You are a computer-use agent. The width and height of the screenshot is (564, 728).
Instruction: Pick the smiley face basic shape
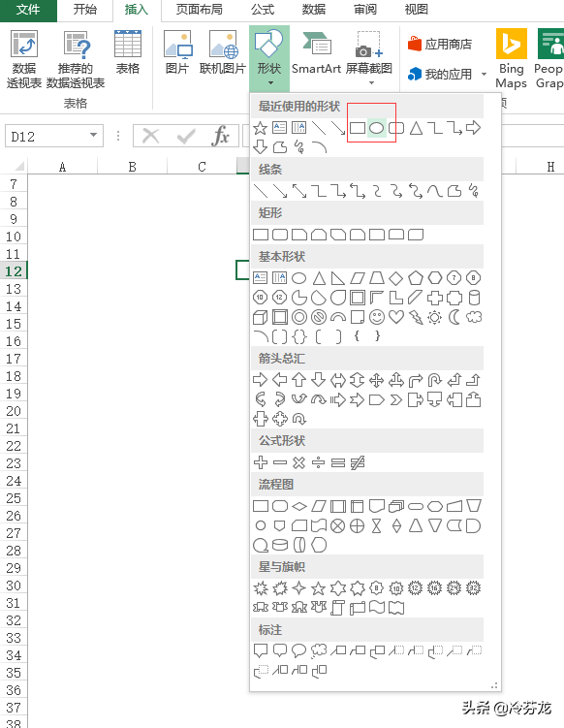pos(376,317)
